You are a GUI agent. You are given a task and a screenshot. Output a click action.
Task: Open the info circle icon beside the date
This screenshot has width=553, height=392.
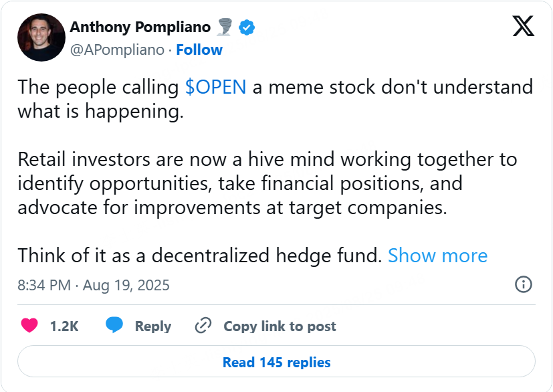click(524, 284)
